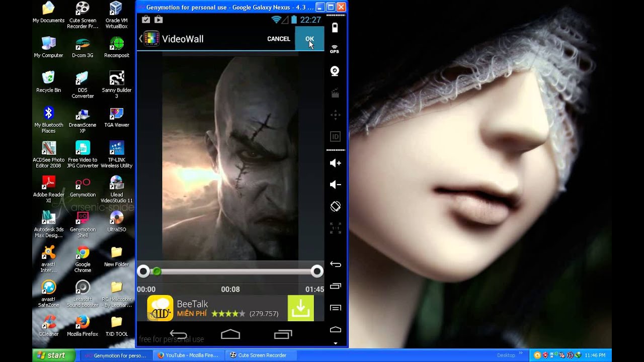Click the red shield tray icon
Viewport: 644px width, 362px height.
pos(545,355)
